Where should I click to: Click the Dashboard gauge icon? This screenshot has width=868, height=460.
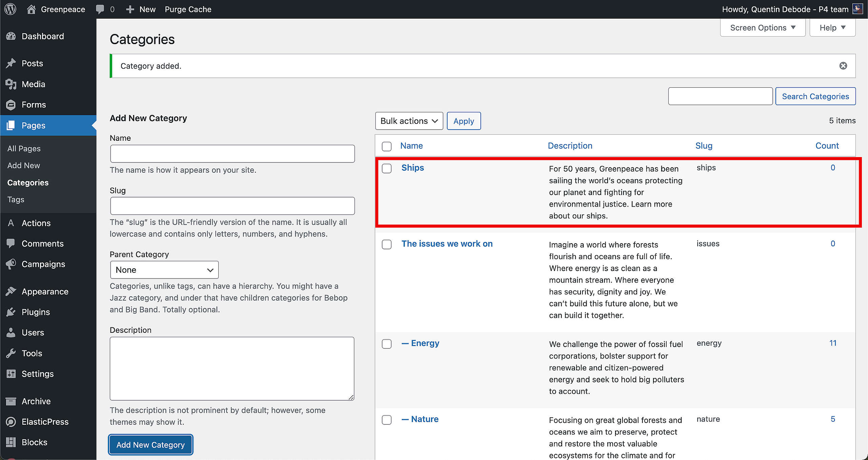tap(11, 36)
